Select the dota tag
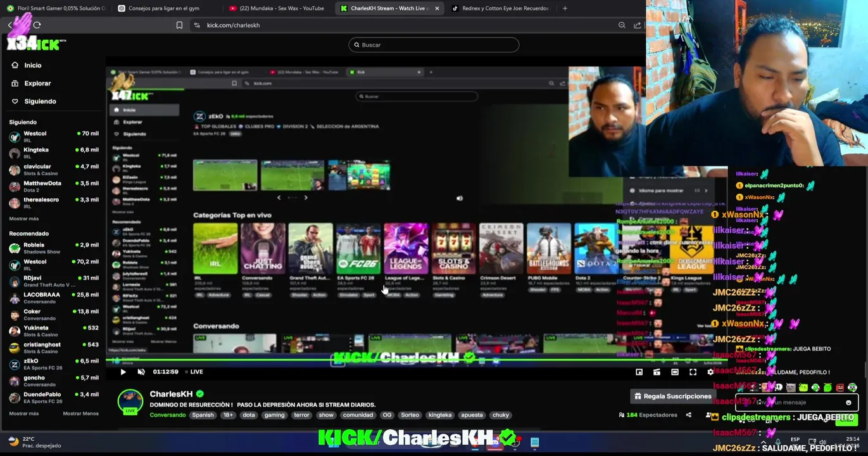 coord(249,415)
